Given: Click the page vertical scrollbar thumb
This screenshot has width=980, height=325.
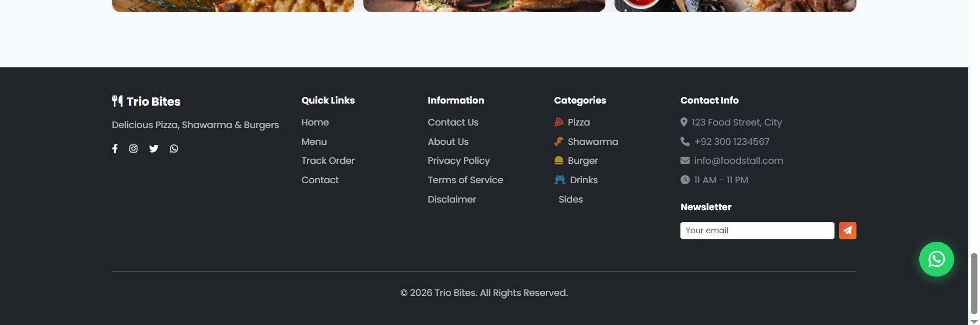Looking at the screenshot, I should [x=974, y=283].
